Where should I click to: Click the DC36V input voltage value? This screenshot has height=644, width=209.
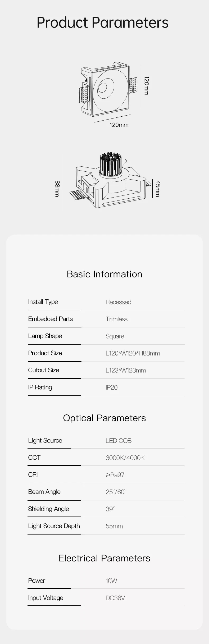[x=115, y=598]
